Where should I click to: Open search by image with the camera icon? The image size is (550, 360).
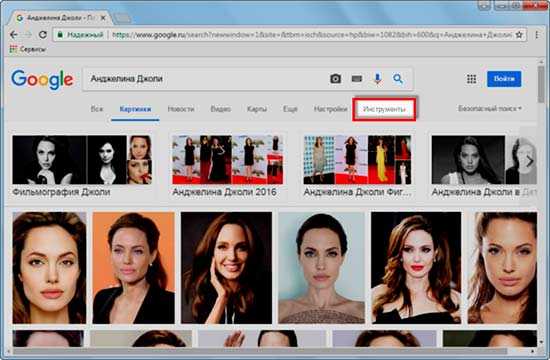(x=335, y=79)
